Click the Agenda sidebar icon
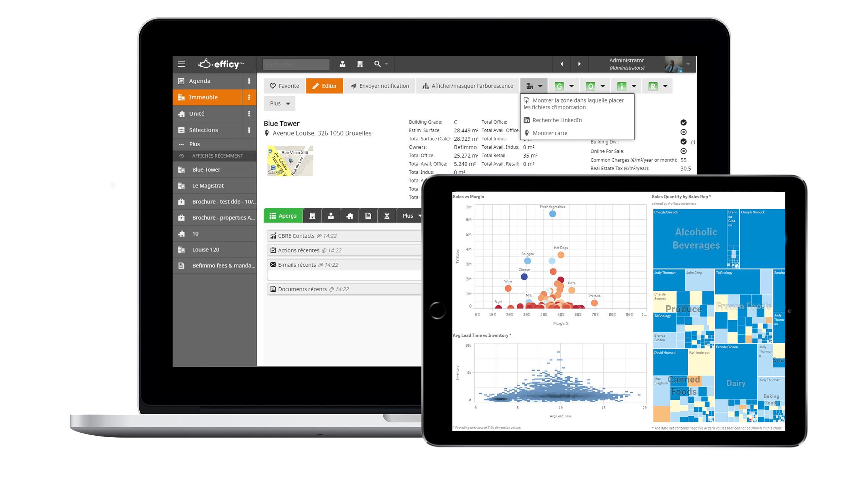The width and height of the screenshot is (868, 487). click(181, 80)
